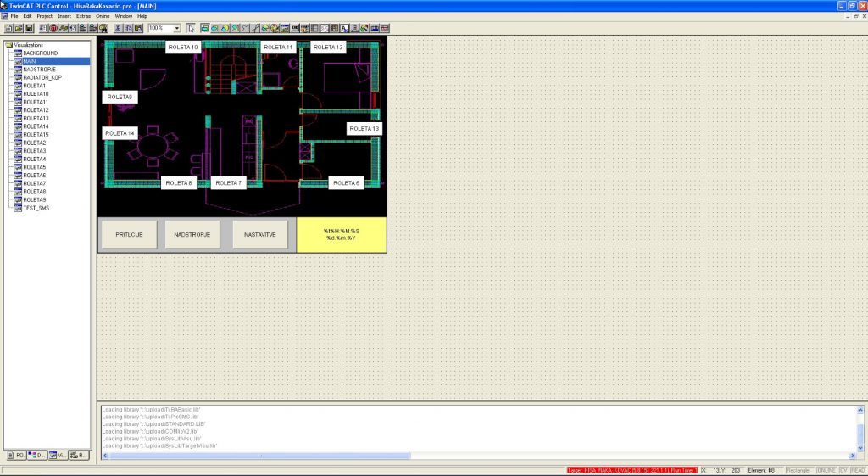Open the Project menu
This screenshot has height=476, width=868.
click(44, 16)
